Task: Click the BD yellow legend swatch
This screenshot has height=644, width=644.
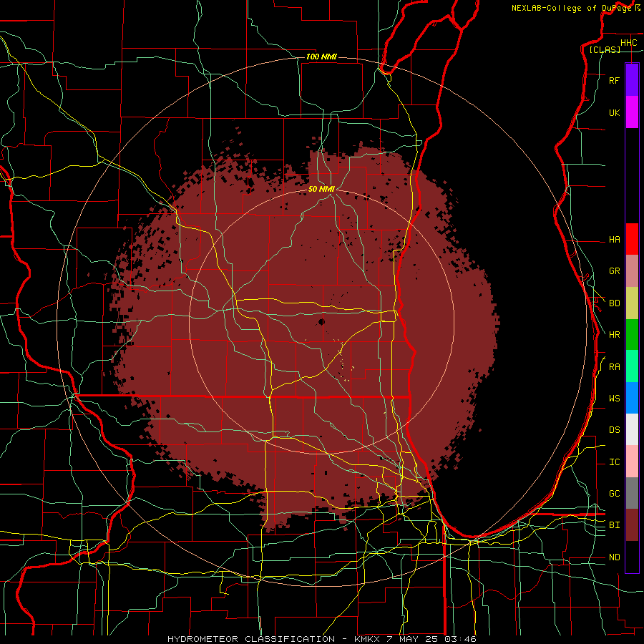Action: click(x=632, y=303)
